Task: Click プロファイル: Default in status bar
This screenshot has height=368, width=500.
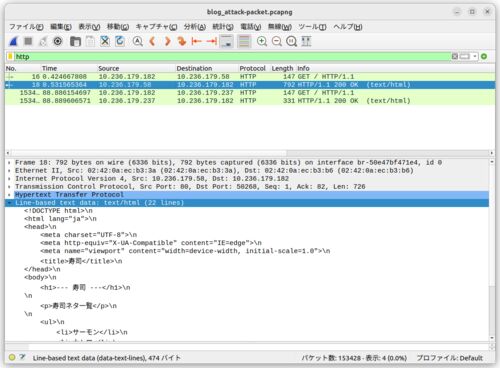Action: tap(450, 358)
